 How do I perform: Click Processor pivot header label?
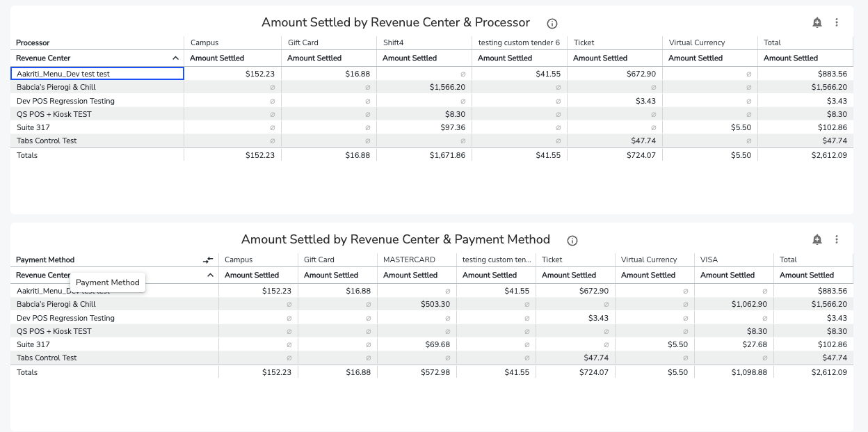[33, 42]
